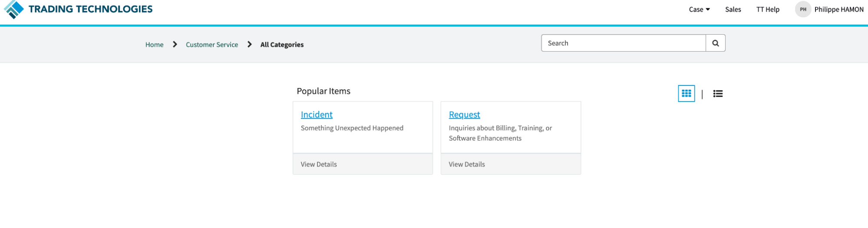Click the Trading Technologies header title text
This screenshot has width=868, height=228.
point(90,9)
